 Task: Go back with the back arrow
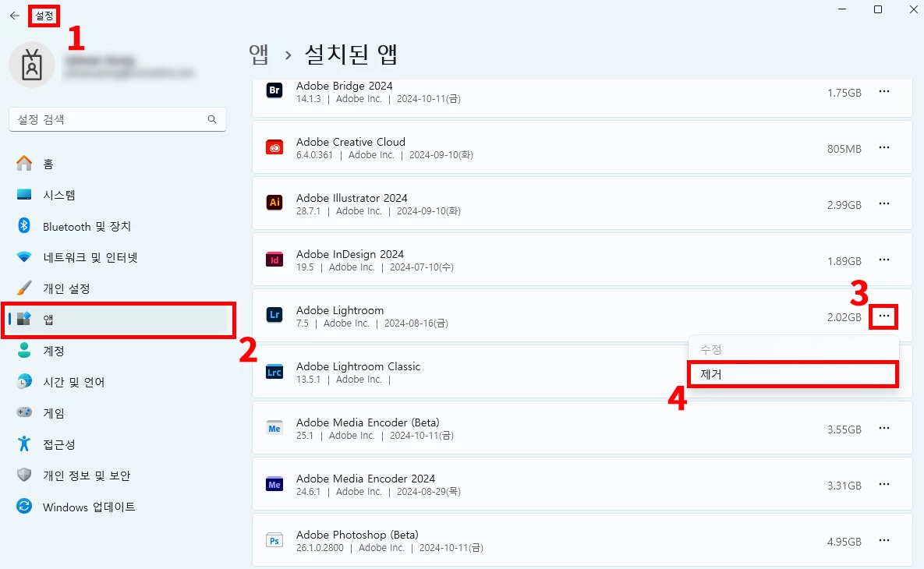click(x=15, y=16)
